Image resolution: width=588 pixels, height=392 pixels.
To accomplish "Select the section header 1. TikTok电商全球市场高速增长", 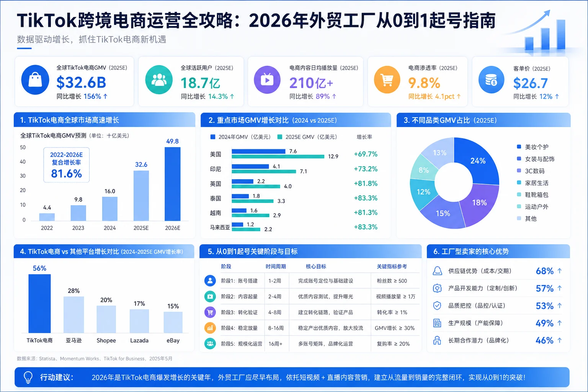I will [x=105, y=120].
